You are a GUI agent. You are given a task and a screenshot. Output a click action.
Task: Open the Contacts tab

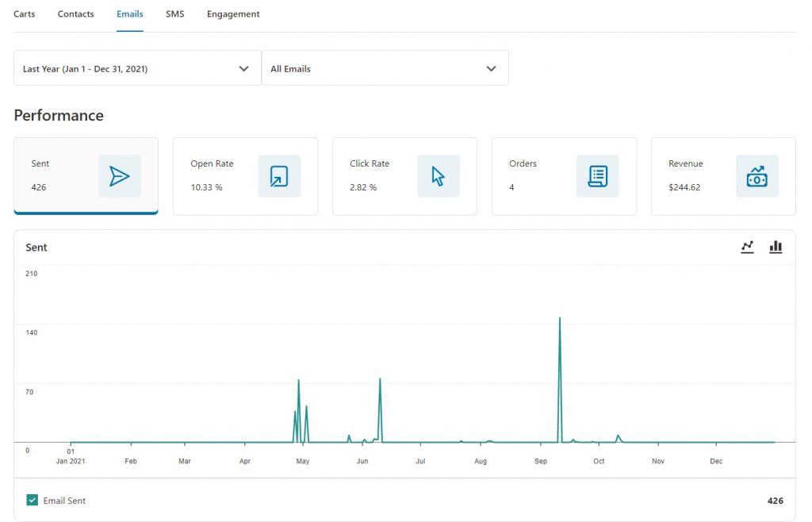coord(75,14)
